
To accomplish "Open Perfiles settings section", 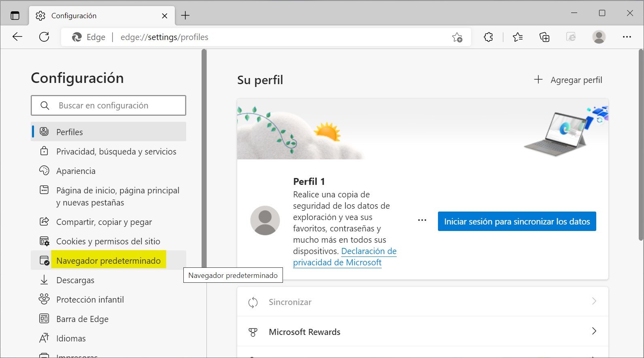I will [x=108, y=132].
